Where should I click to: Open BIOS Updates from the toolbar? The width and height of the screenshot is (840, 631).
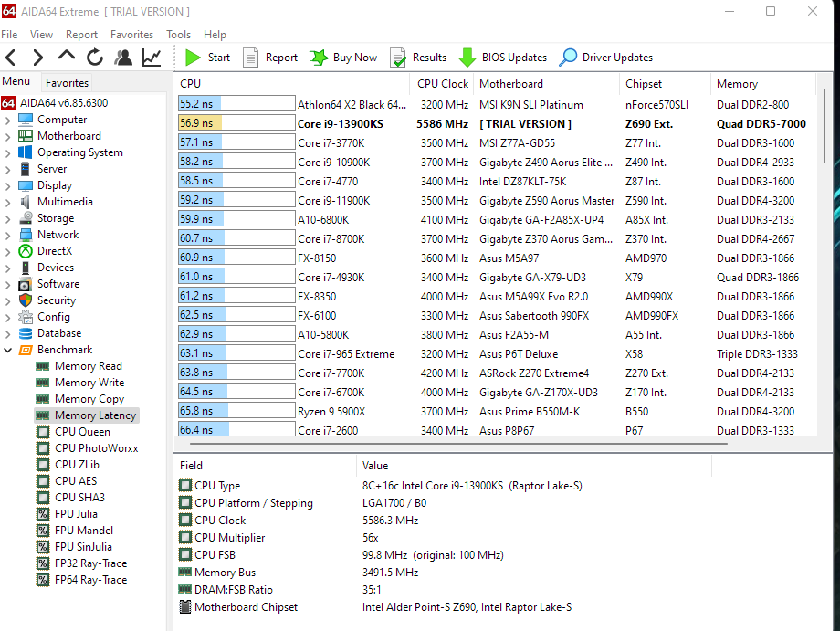click(x=502, y=58)
